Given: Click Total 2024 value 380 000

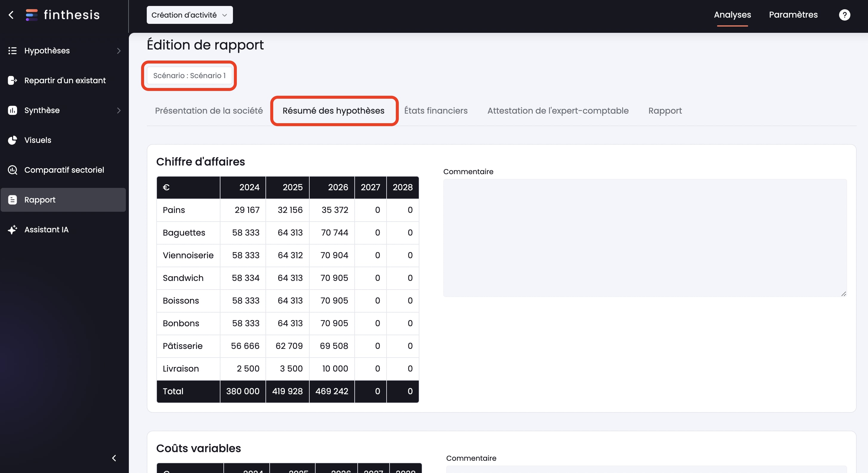Looking at the screenshot, I should (243, 391).
